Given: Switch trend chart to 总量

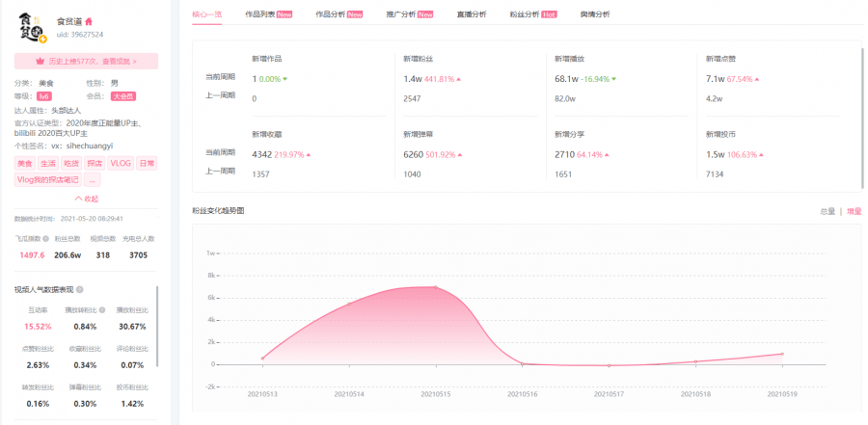Looking at the screenshot, I should pyautogui.click(x=827, y=211).
